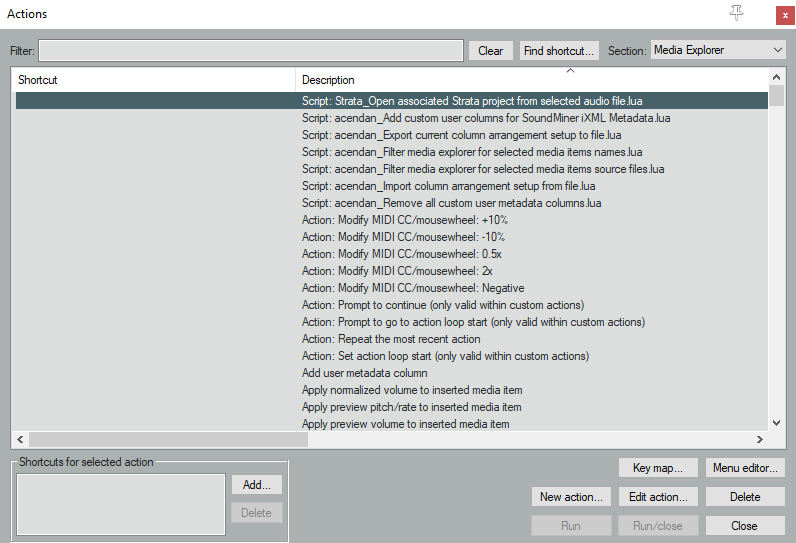Select acendan_Export current column arrangement script
Screen dimensions: 796x543
[462, 135]
